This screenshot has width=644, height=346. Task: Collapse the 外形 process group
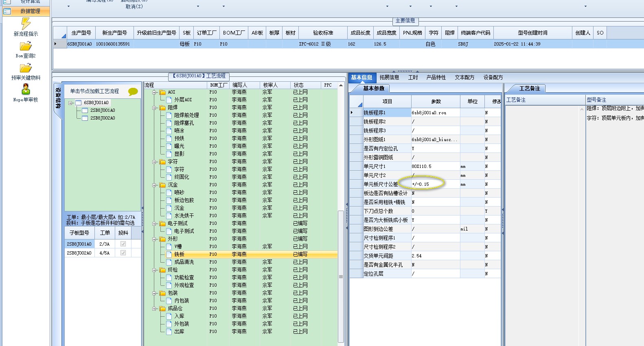(x=155, y=239)
